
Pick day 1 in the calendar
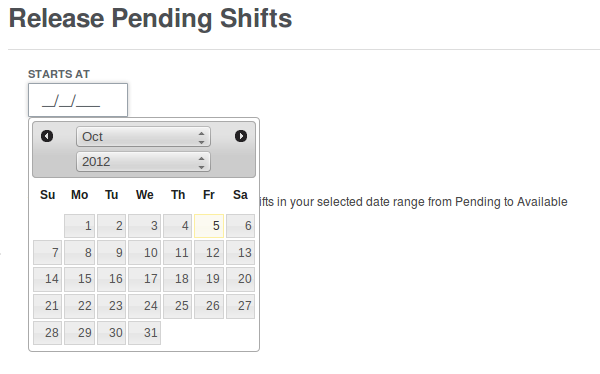tap(80, 226)
